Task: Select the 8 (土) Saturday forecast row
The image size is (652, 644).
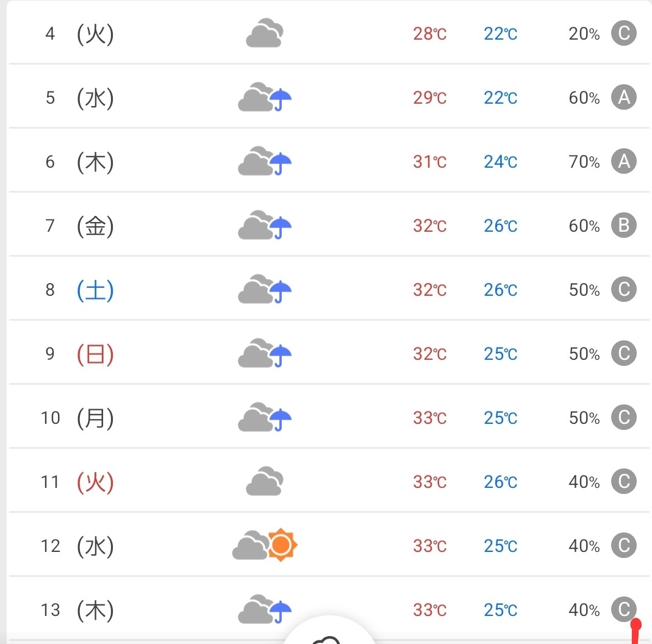Action: click(x=329, y=289)
